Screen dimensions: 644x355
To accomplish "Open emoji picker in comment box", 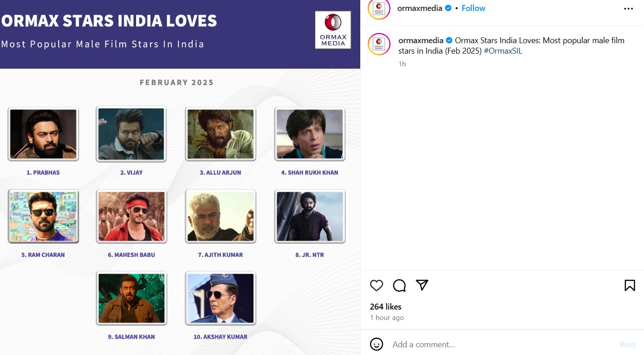I will (377, 344).
